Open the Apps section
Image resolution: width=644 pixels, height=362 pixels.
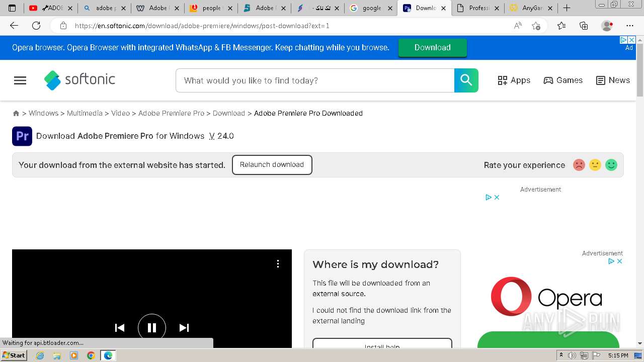[x=514, y=80]
